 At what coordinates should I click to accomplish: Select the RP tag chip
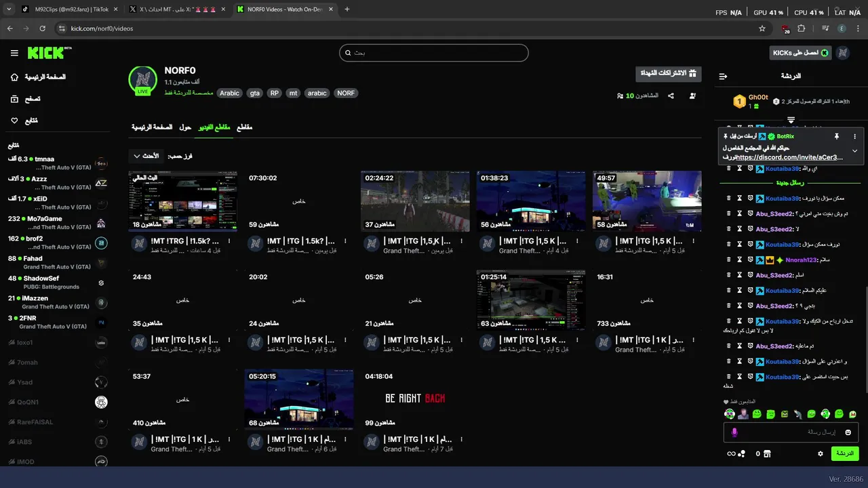pos(274,94)
